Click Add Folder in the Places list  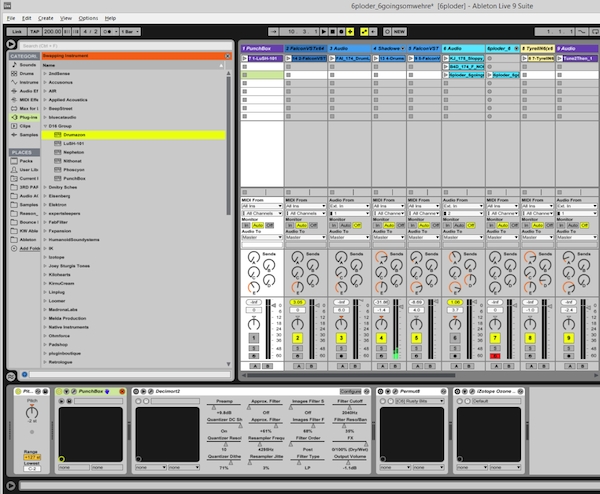tap(25, 248)
